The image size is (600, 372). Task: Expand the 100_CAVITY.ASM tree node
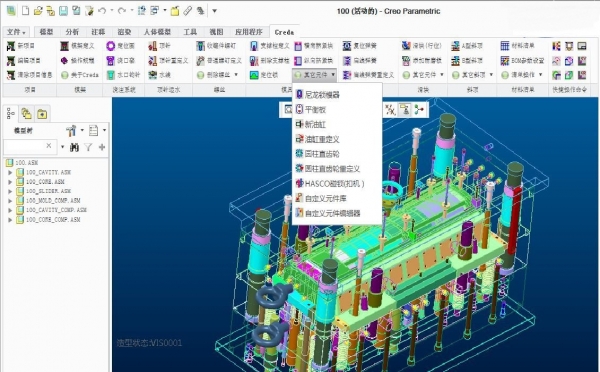10,173
